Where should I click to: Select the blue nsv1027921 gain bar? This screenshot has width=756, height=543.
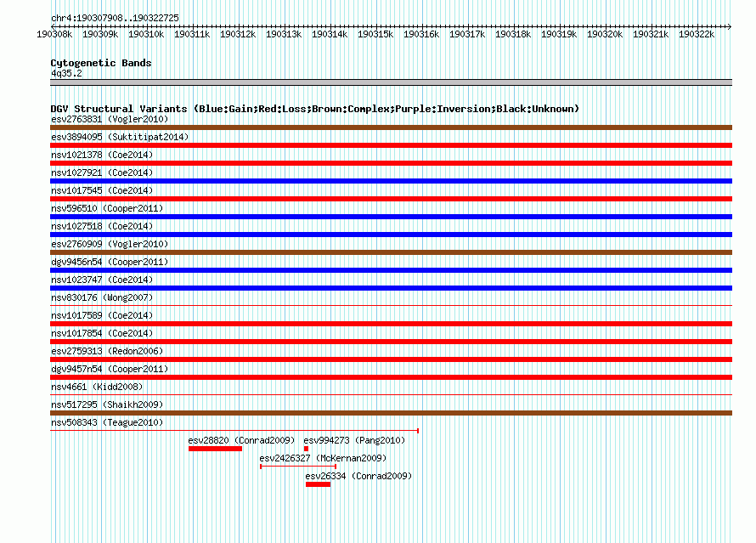[x=391, y=181]
